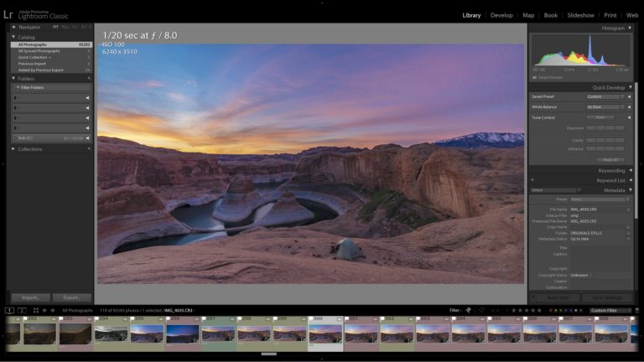Expand the Collections panel

pos(13,149)
